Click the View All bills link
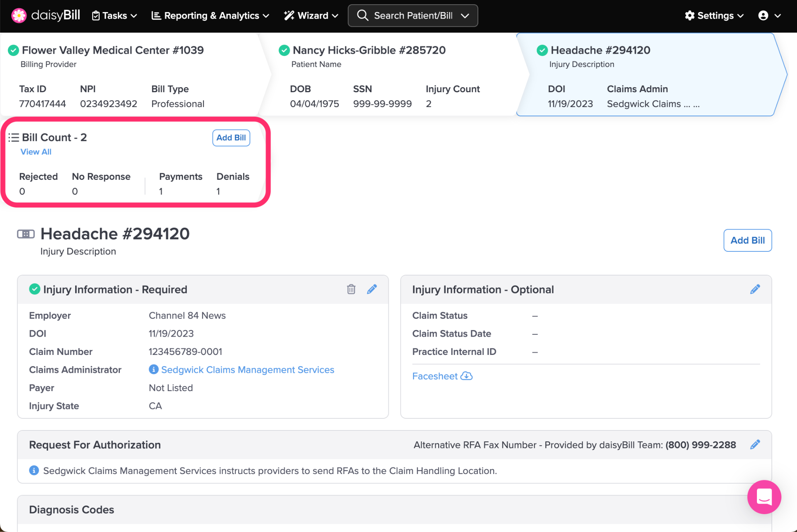The image size is (797, 532). pos(36,152)
